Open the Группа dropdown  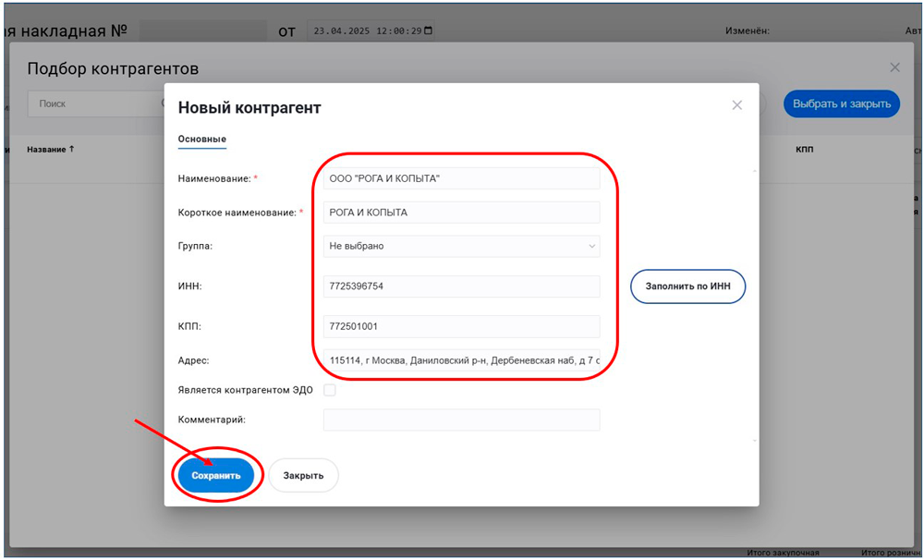click(461, 246)
